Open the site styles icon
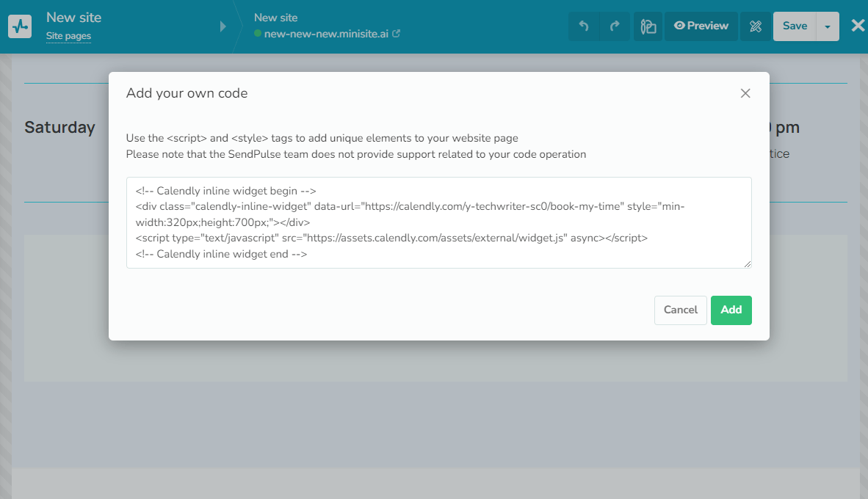The height and width of the screenshot is (499, 868). click(648, 26)
